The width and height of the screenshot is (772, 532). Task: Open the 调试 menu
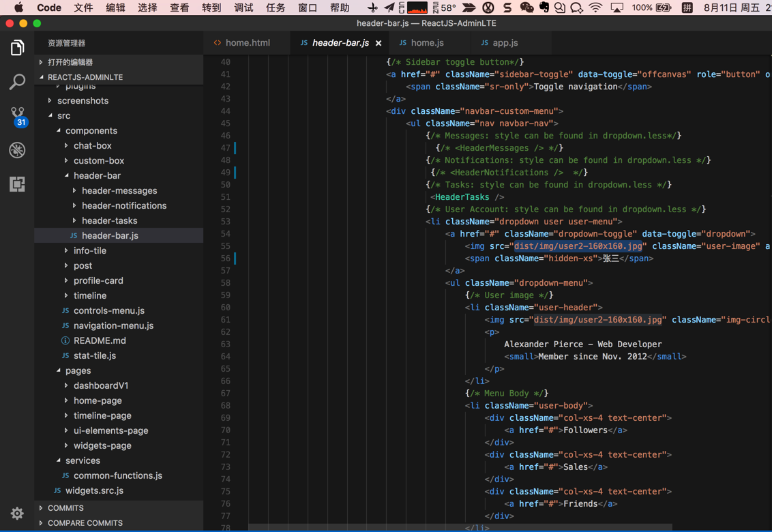click(243, 8)
